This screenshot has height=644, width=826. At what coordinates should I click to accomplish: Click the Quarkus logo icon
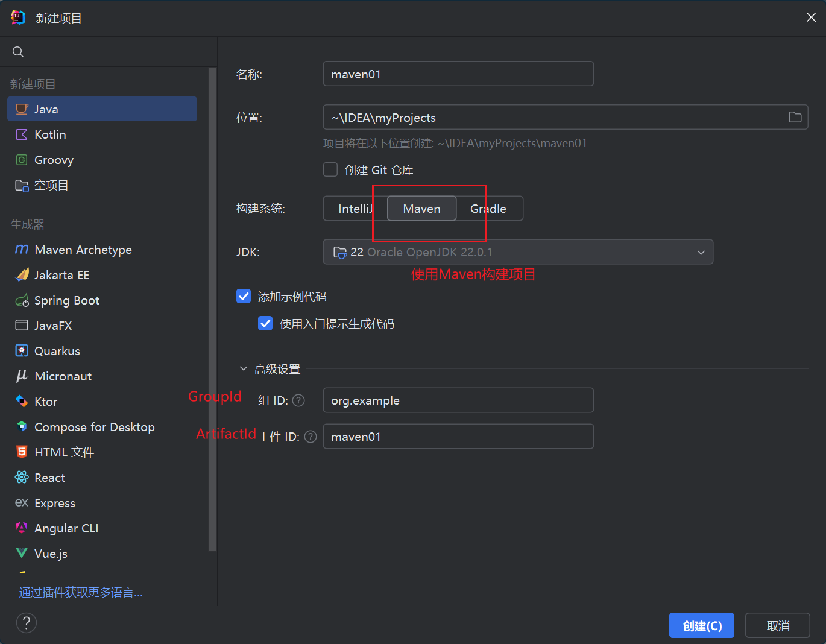point(22,351)
